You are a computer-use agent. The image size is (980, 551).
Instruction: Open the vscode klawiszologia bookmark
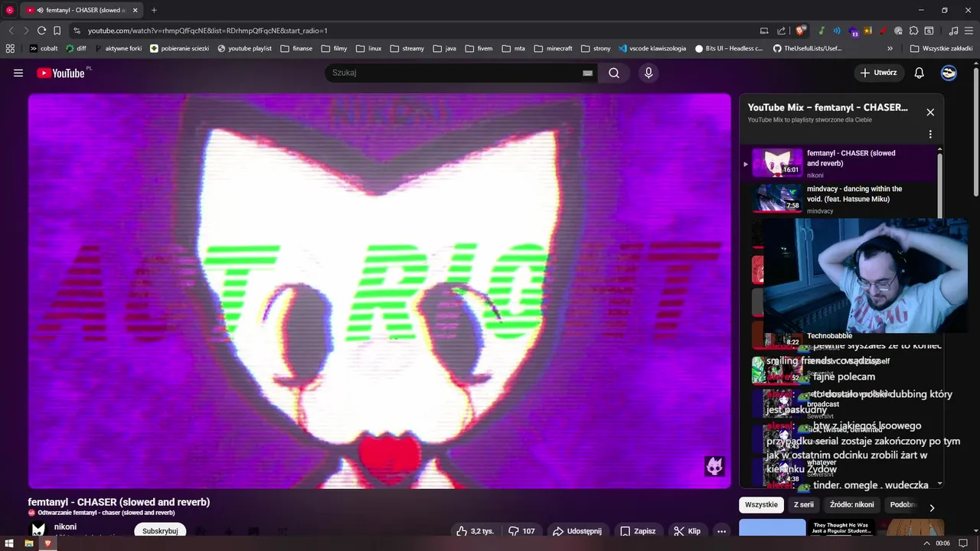pos(652,48)
